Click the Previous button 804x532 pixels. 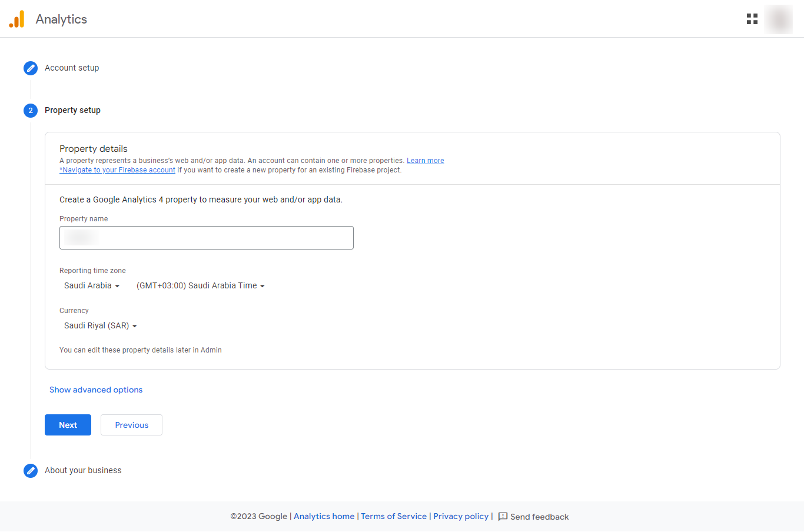click(131, 425)
